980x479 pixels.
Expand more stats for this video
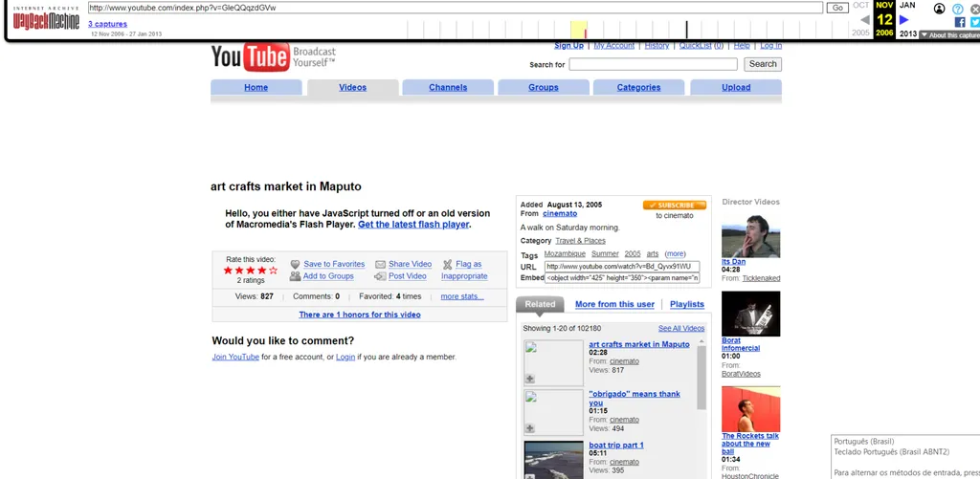click(462, 296)
